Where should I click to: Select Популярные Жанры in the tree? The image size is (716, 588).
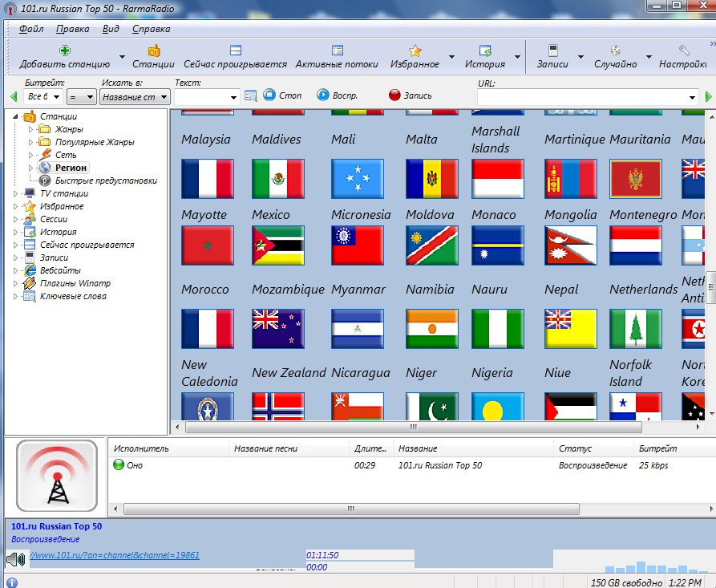pos(95,142)
